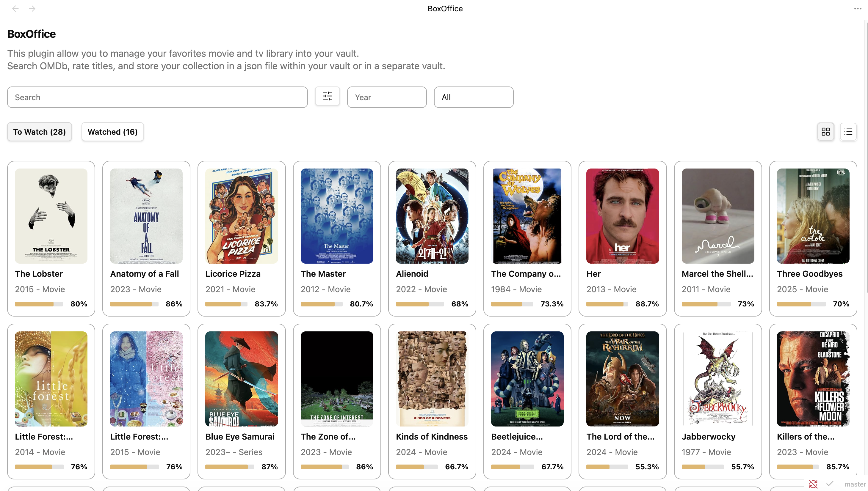Click the sync disabled status icon
This screenshot has height=491, width=868.
click(x=813, y=484)
